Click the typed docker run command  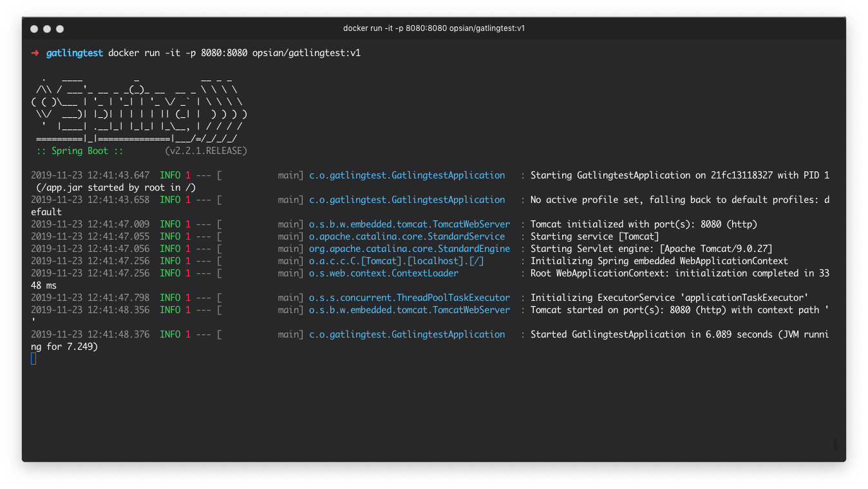coord(234,53)
